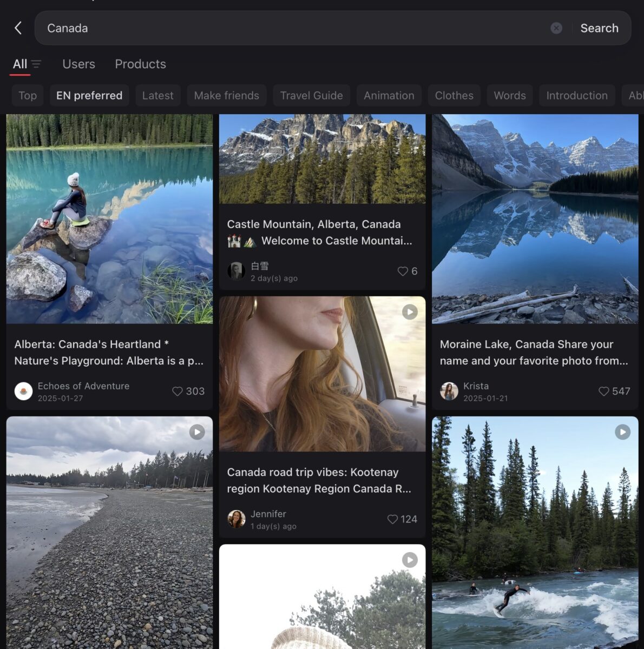Open the Castle Mountain photo
The width and height of the screenshot is (644, 649).
(x=322, y=158)
